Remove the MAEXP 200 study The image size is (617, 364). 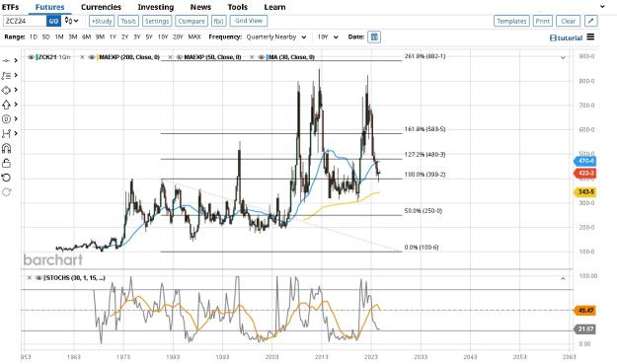[82, 57]
